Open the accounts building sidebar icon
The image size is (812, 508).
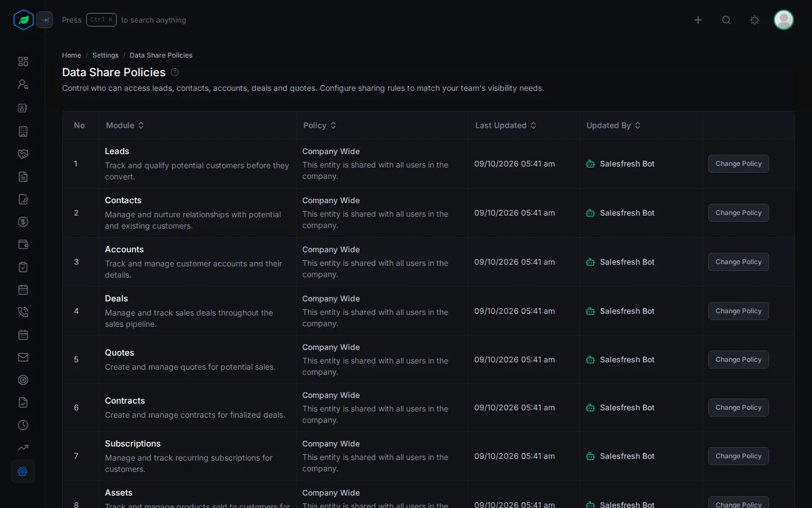coord(23,132)
